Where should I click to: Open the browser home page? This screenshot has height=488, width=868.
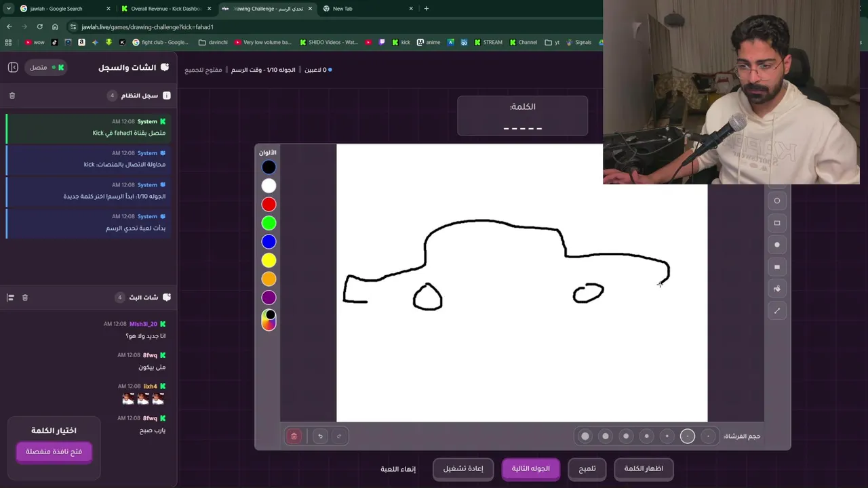(x=55, y=26)
